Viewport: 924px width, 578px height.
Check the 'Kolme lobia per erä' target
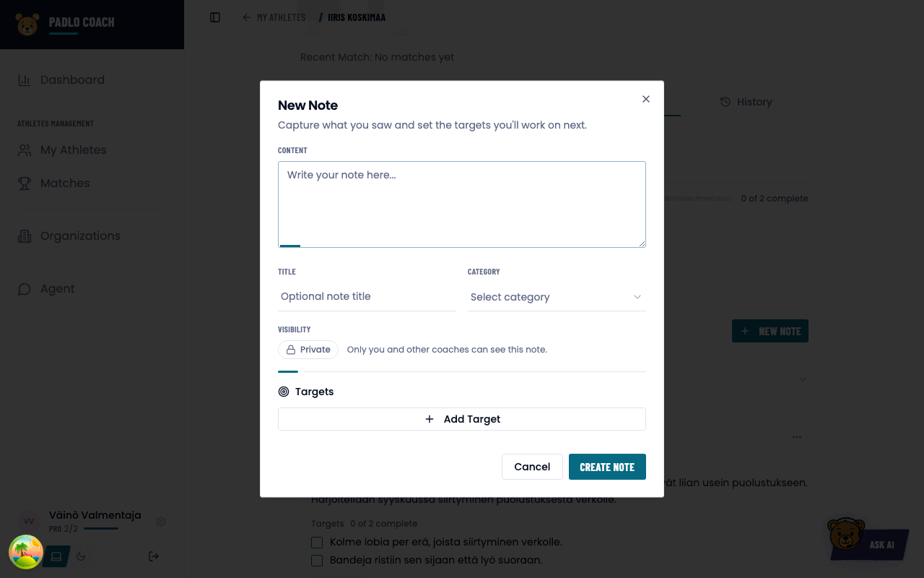(x=317, y=542)
